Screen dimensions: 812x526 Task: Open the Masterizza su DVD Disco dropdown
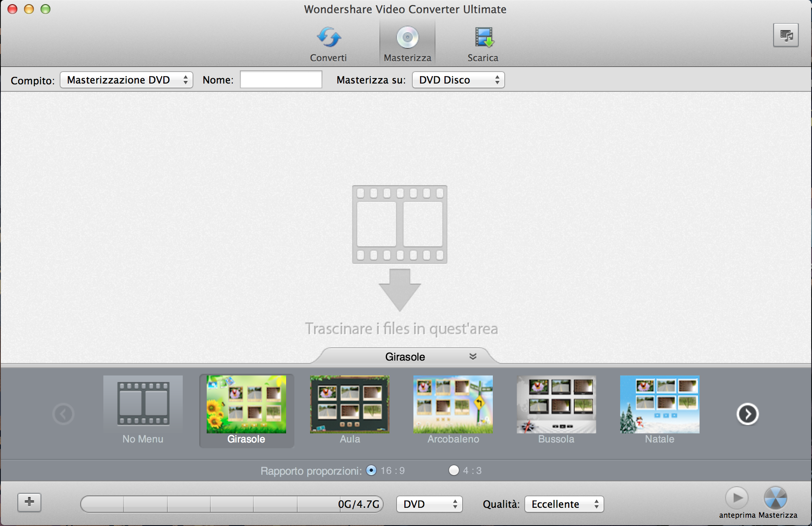click(x=458, y=80)
